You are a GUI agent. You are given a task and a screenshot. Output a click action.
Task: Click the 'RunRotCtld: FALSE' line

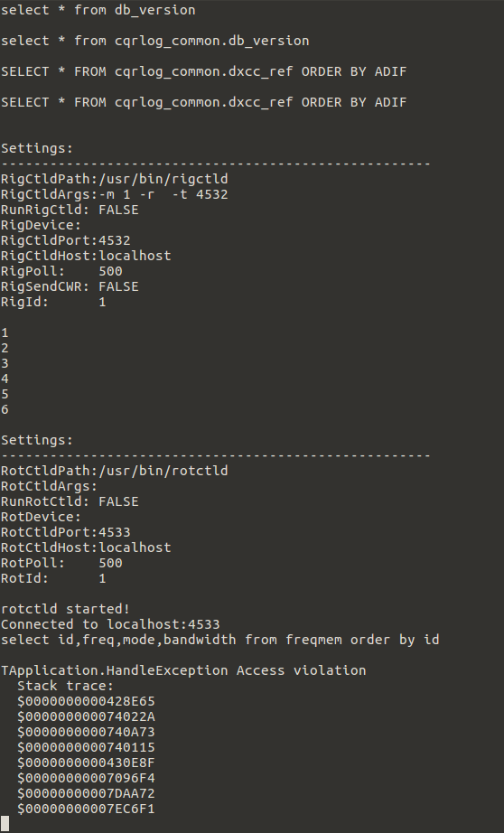[x=70, y=502]
